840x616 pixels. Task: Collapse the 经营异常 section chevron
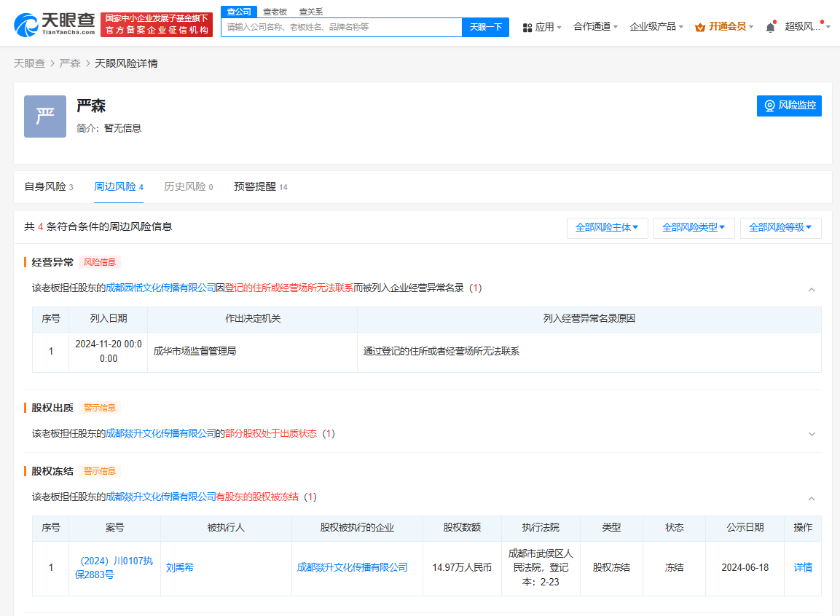812,289
